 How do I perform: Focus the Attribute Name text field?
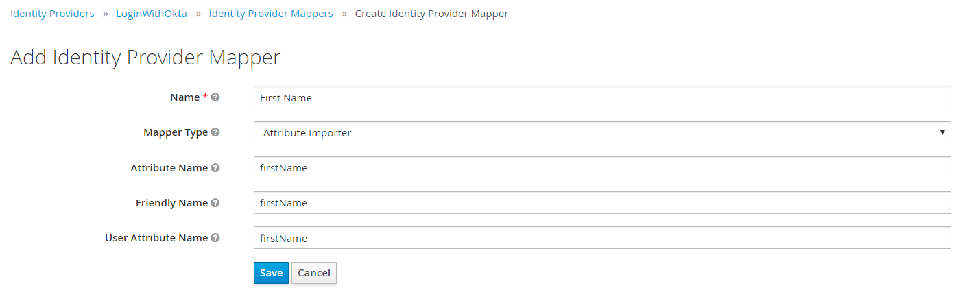pos(601,168)
